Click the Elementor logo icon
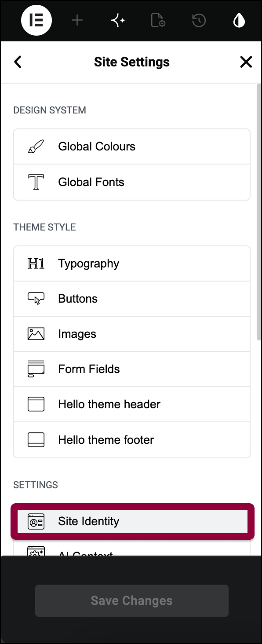 [36, 21]
